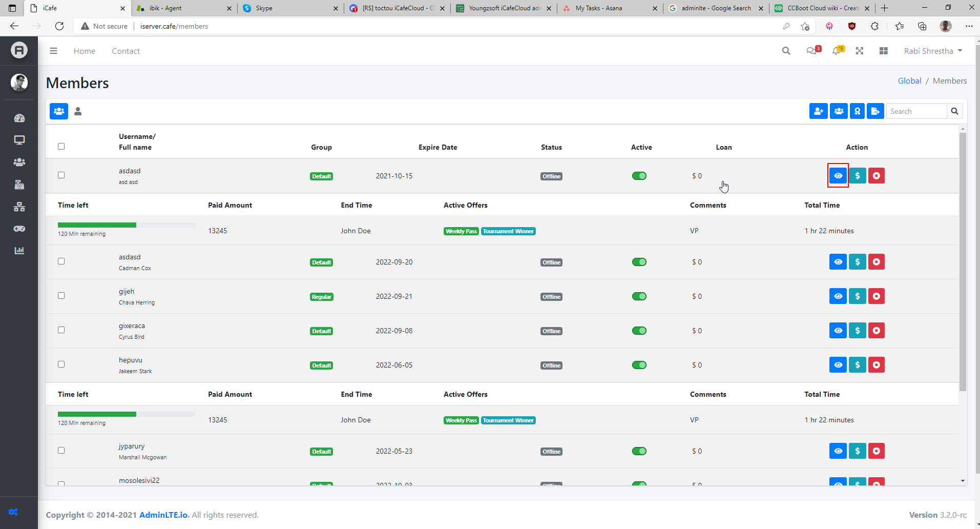Open the Dashboard from the sidebar

tap(19, 118)
